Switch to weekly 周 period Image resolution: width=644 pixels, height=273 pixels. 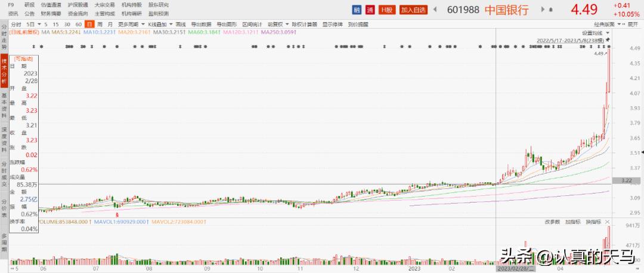point(100,24)
